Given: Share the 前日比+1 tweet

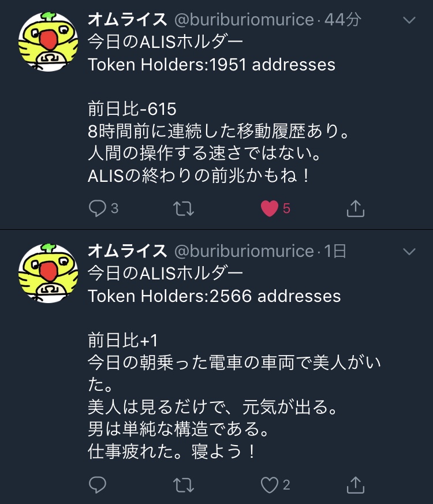Looking at the screenshot, I should point(356,485).
